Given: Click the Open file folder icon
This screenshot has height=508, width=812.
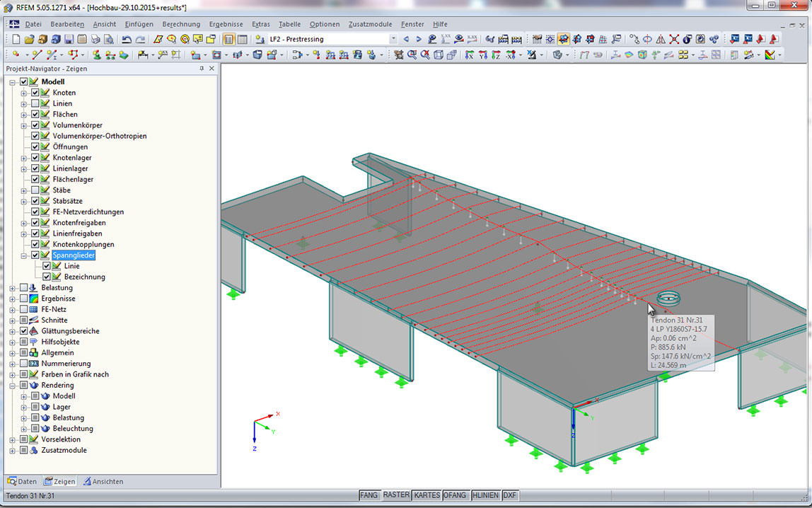Looking at the screenshot, I should (x=29, y=39).
